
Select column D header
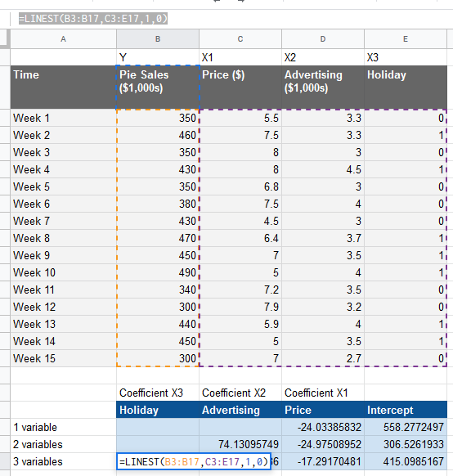(322, 39)
